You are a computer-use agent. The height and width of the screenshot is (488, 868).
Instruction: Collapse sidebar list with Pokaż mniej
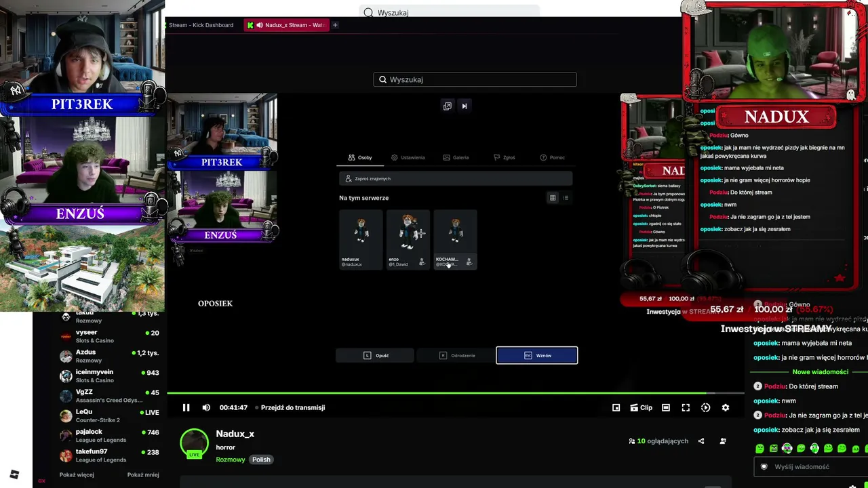143,475
